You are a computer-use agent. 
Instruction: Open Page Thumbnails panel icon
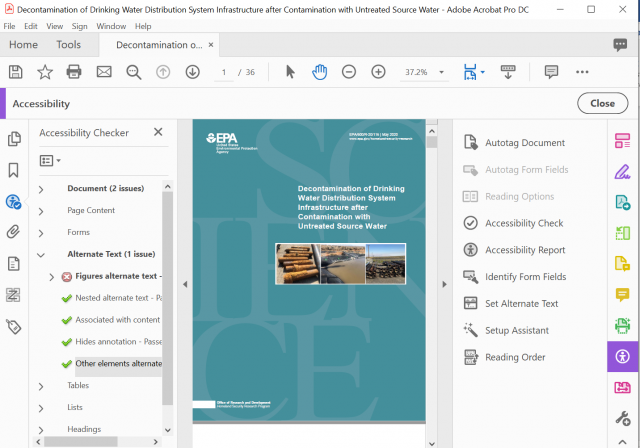tap(14, 139)
